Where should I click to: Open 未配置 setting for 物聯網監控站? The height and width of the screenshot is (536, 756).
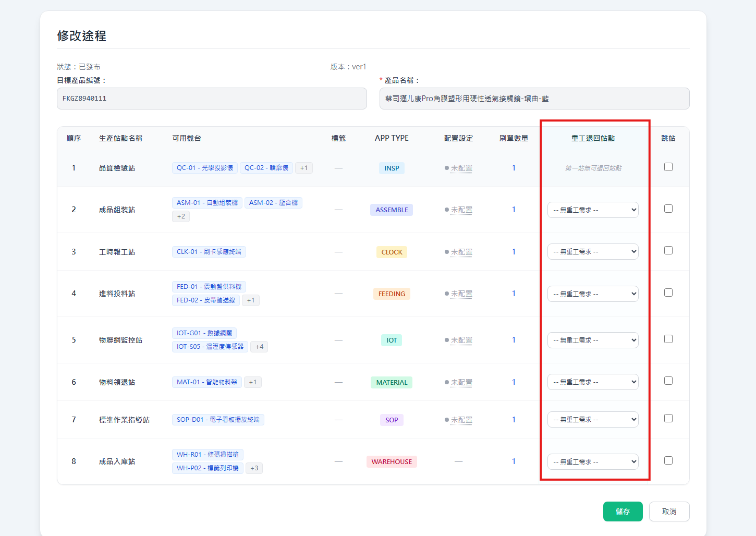(461, 340)
